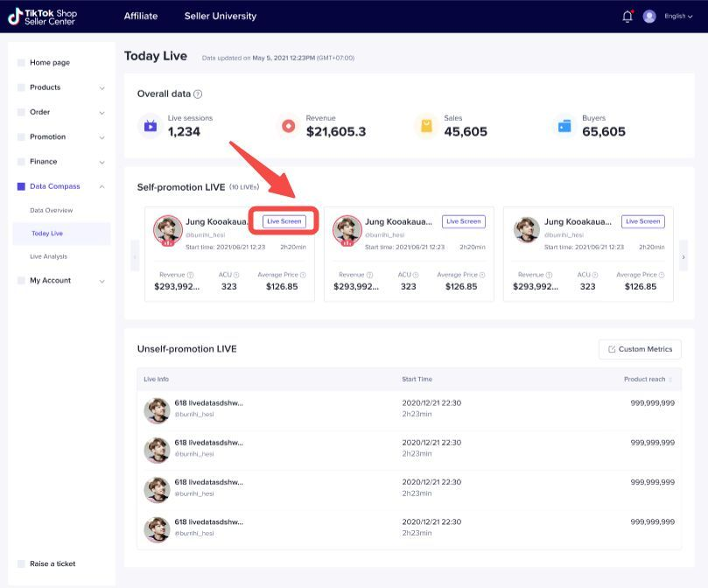Expand the Finance sidebar menu
Screen dimensions: 708x588
coord(102,162)
